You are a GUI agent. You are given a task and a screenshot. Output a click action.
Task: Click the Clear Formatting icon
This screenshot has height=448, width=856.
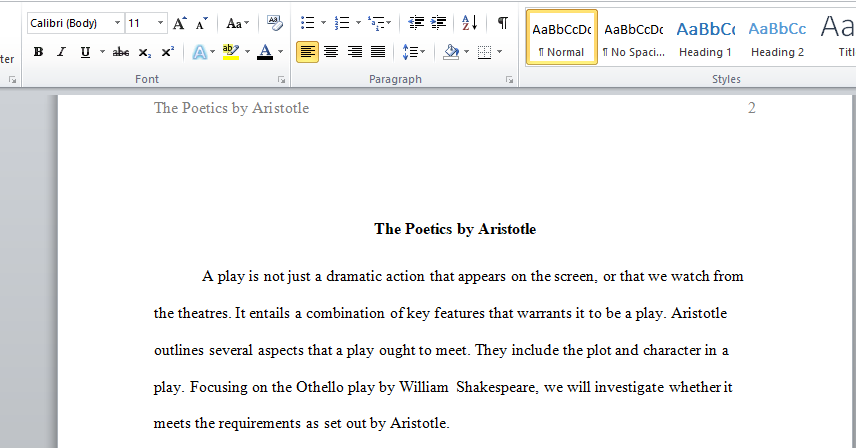274,23
